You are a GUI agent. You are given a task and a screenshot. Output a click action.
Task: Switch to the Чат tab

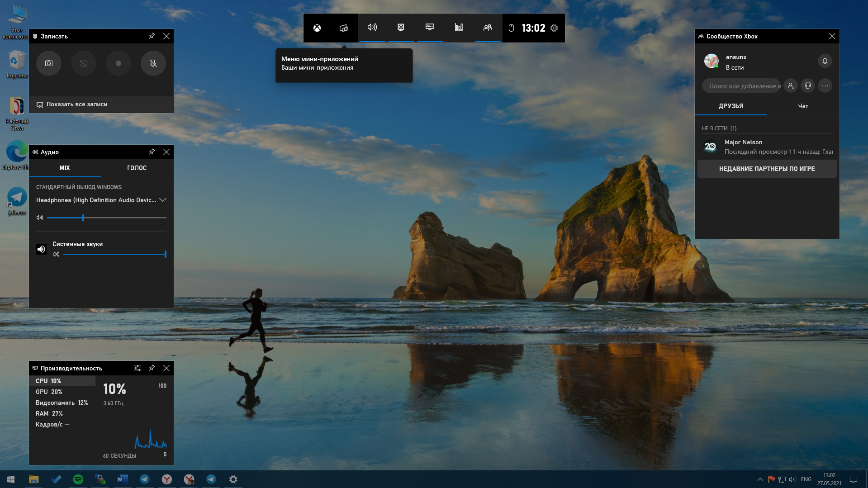(x=803, y=106)
